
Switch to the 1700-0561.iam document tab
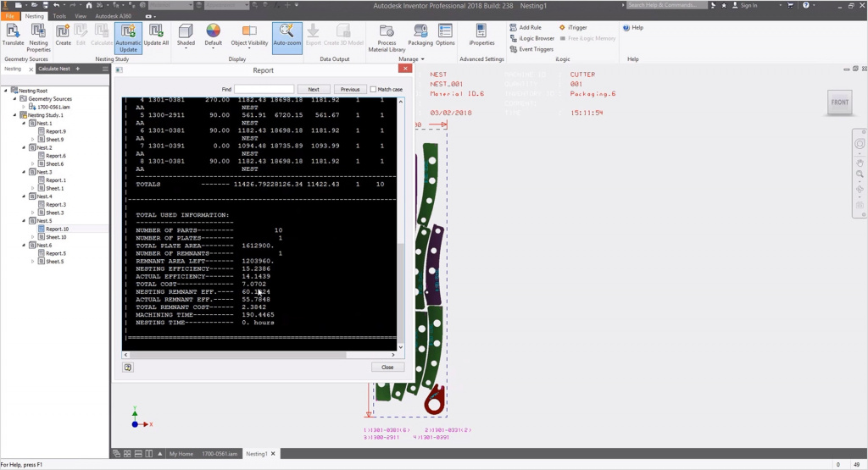(x=220, y=454)
